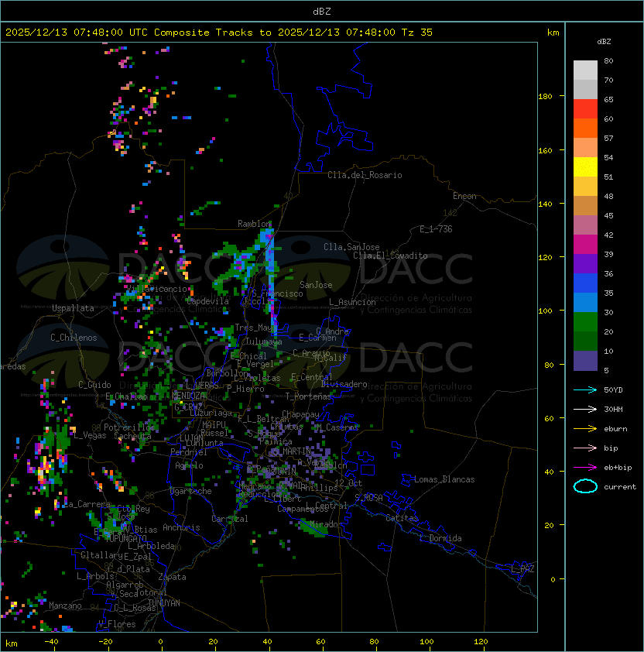The image size is (644, 652).
Task: Click the 'current' legend label
Action: click(620, 487)
